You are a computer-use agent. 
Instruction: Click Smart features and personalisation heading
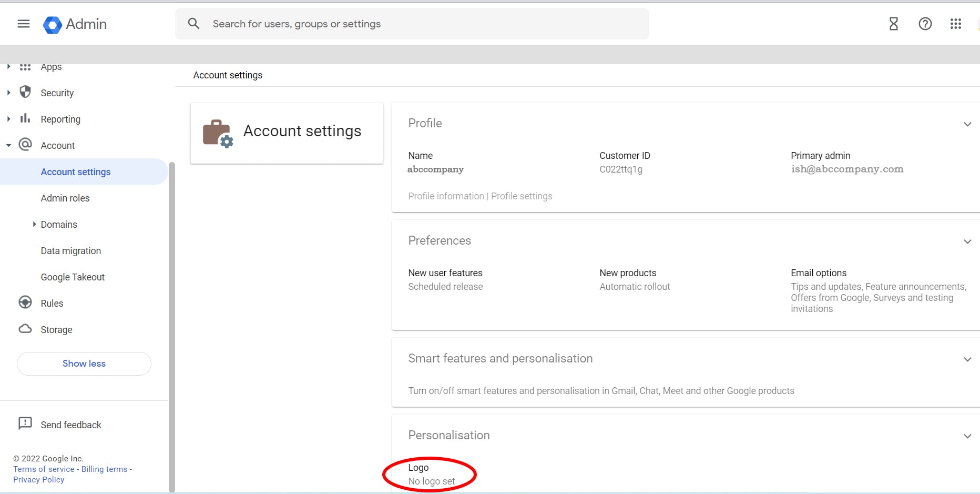point(501,358)
